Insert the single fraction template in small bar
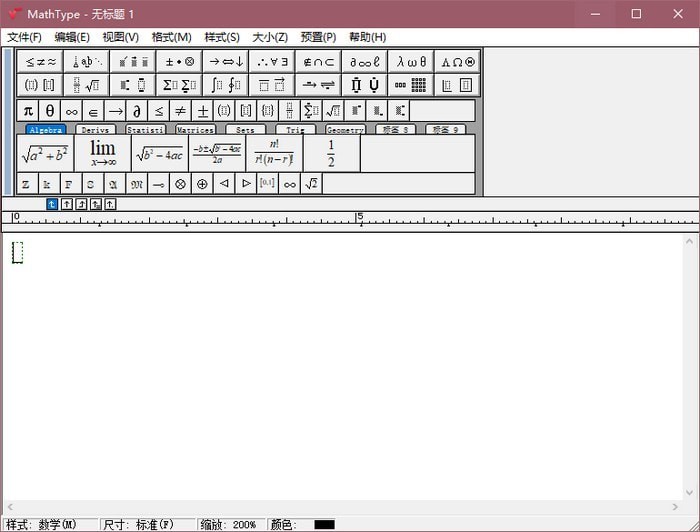Image resolution: width=700 pixels, height=532 pixels. tap(290, 111)
